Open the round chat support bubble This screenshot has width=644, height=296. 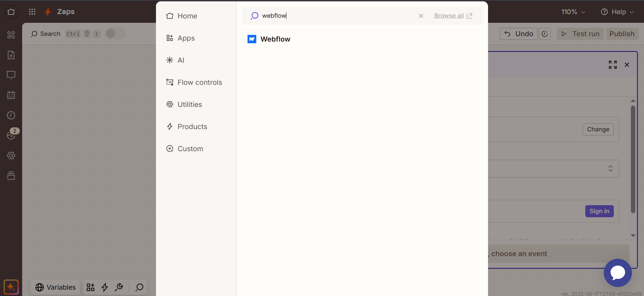coord(618,273)
